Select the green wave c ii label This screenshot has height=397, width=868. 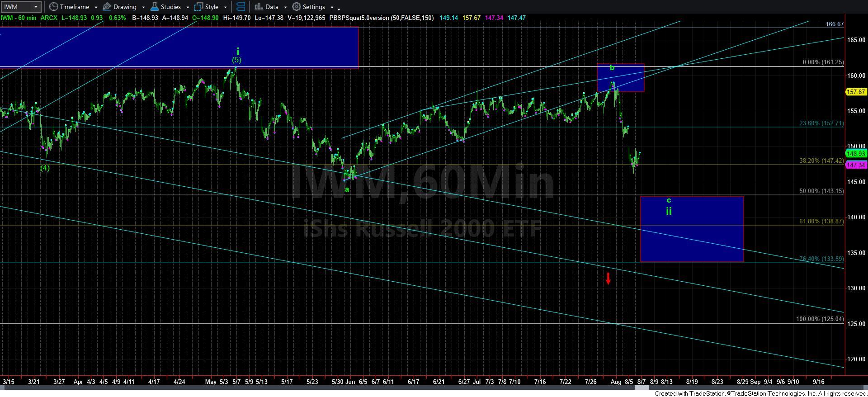(669, 207)
